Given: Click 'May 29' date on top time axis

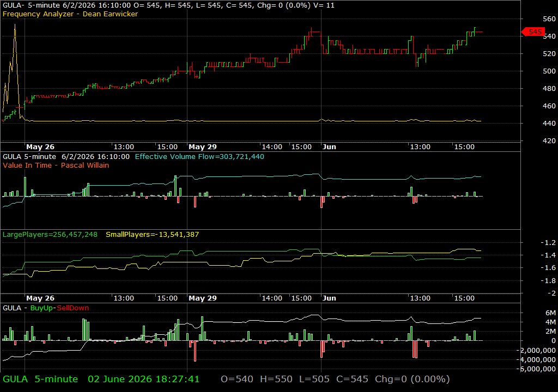Looking at the screenshot, I should [203, 146].
